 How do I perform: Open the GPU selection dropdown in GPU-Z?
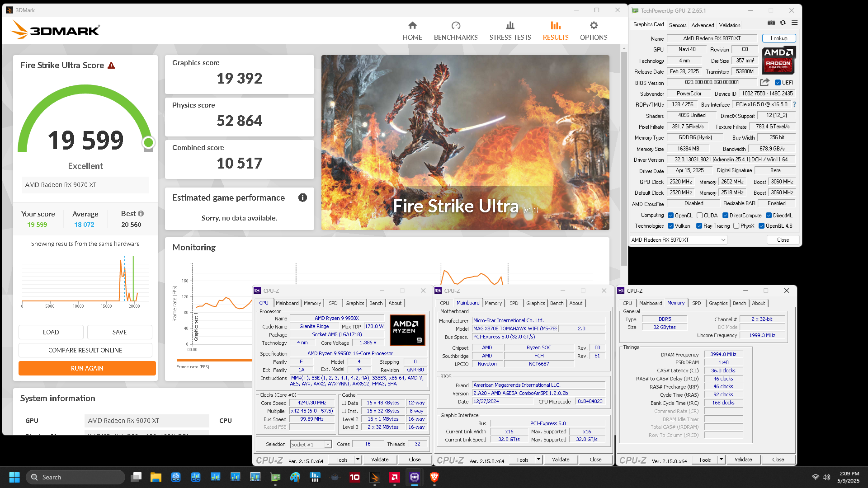pyautogui.click(x=678, y=240)
